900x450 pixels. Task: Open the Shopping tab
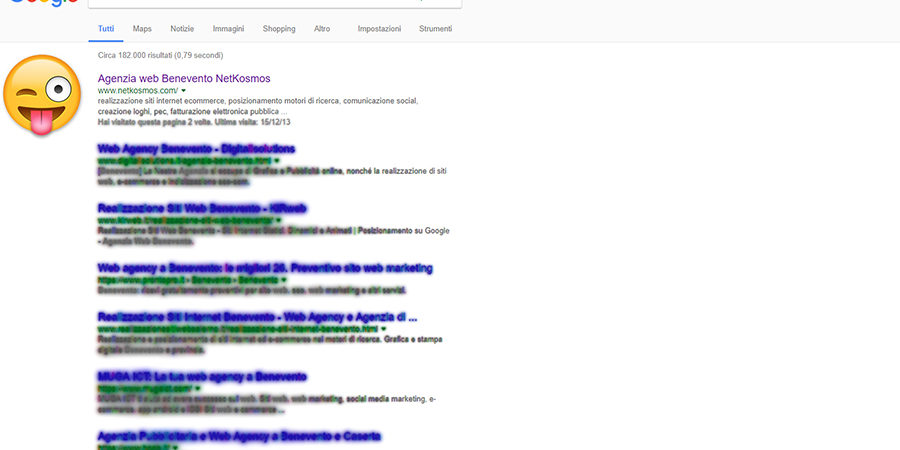click(x=279, y=29)
